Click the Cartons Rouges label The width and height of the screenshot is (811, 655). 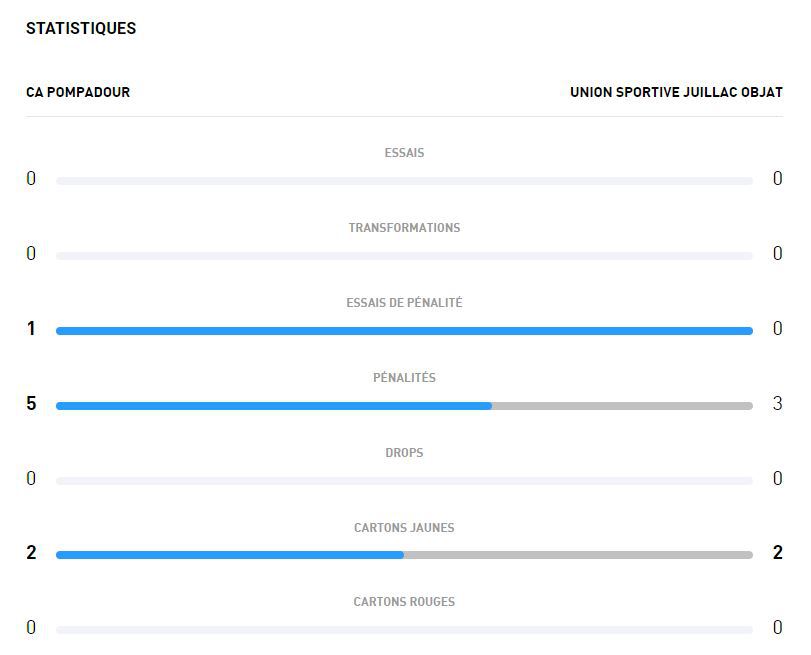pos(404,602)
